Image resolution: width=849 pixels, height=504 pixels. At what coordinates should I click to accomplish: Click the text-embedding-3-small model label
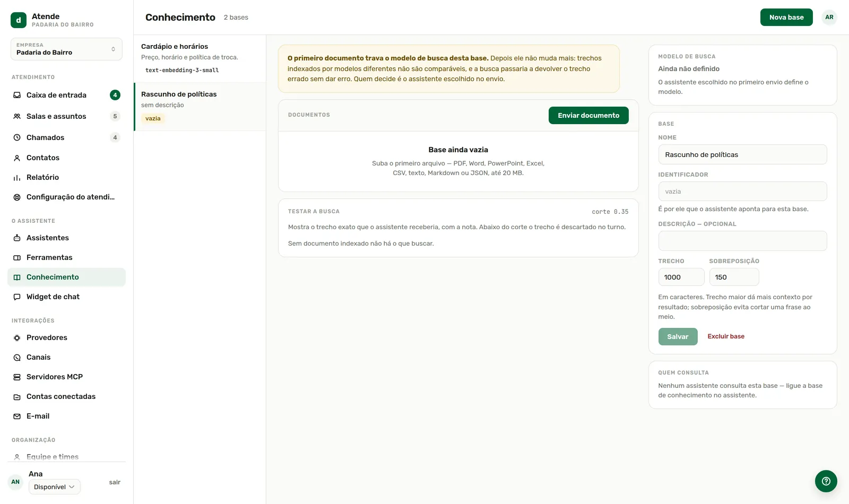(182, 70)
